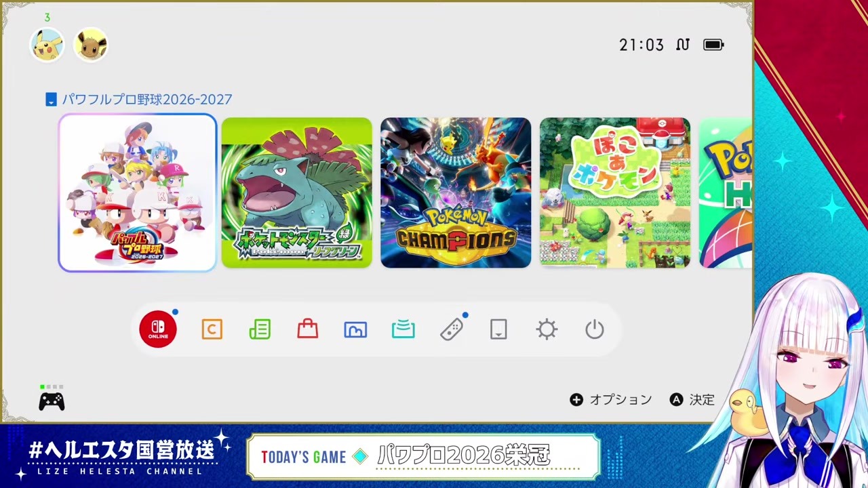Viewport: 868px width, 488px height.
Task: Click the 21:03 clock
Action: [x=642, y=45]
